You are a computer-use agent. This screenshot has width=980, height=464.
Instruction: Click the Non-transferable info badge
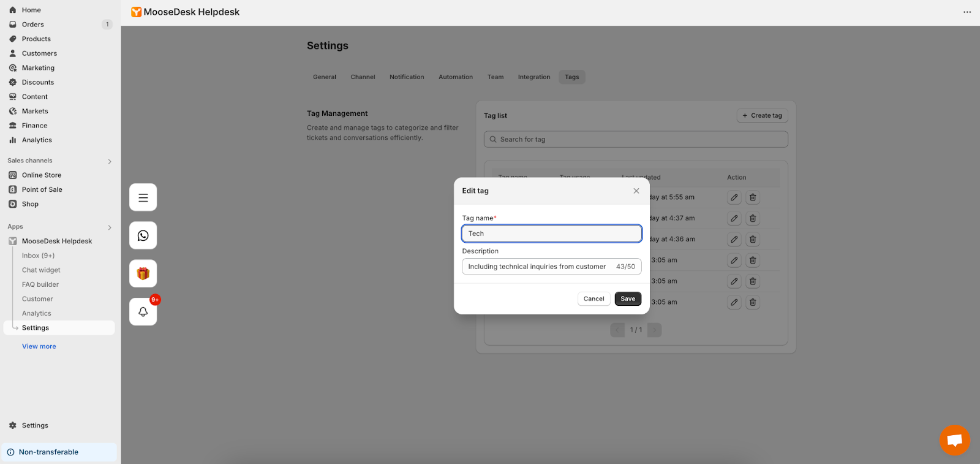pyautogui.click(x=59, y=452)
